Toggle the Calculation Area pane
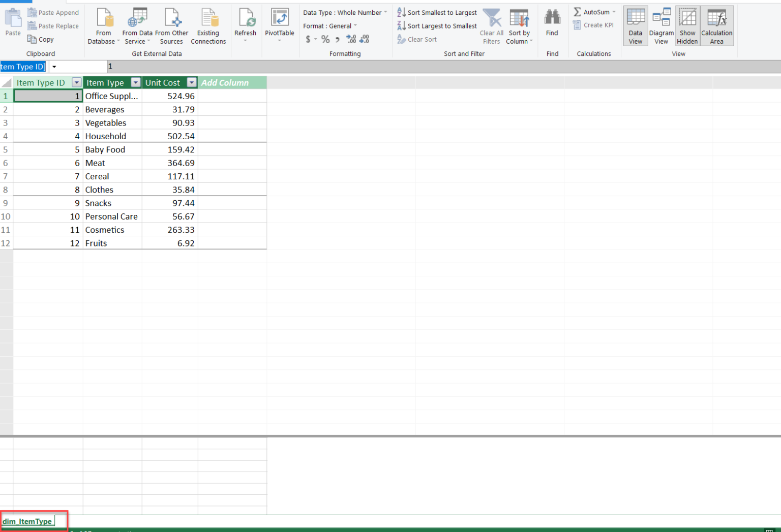Image resolution: width=781 pixels, height=532 pixels. click(716, 25)
